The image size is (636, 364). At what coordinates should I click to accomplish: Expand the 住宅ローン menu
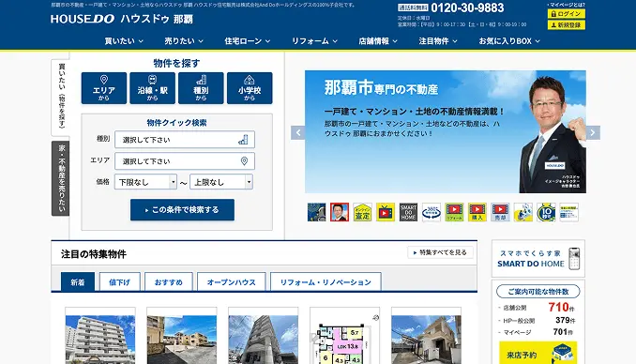248,41
